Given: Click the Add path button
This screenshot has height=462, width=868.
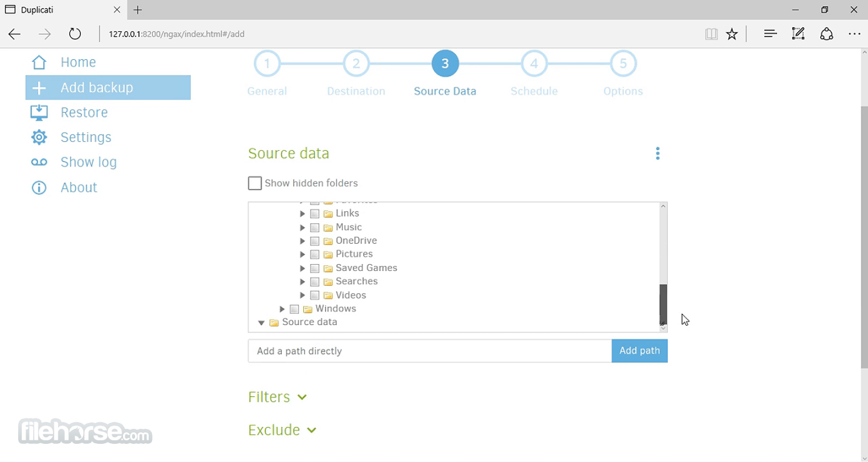Looking at the screenshot, I should click(639, 351).
